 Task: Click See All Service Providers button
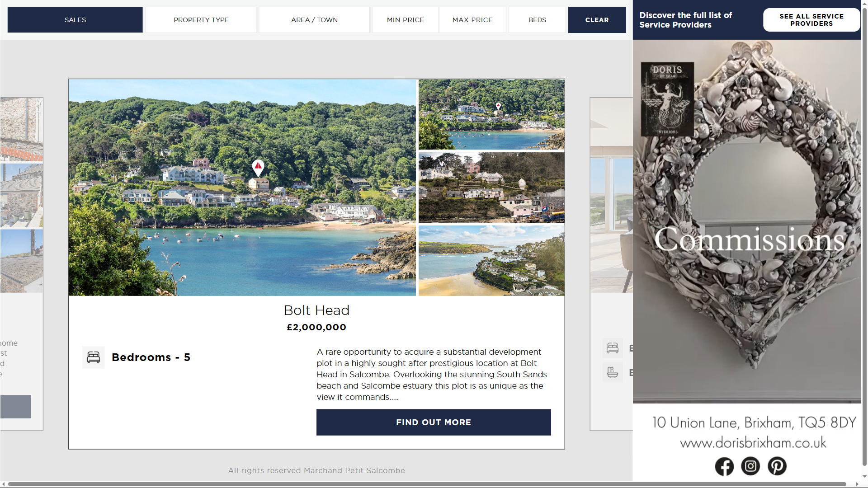(x=811, y=20)
